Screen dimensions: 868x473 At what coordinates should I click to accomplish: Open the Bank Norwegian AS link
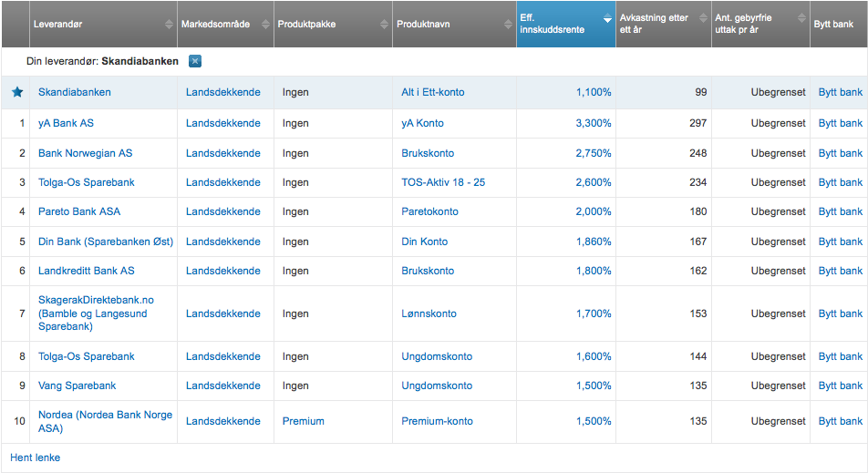(x=86, y=153)
